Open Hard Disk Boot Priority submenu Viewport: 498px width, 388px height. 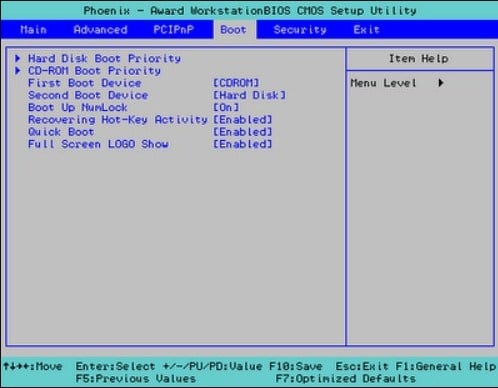pos(104,59)
